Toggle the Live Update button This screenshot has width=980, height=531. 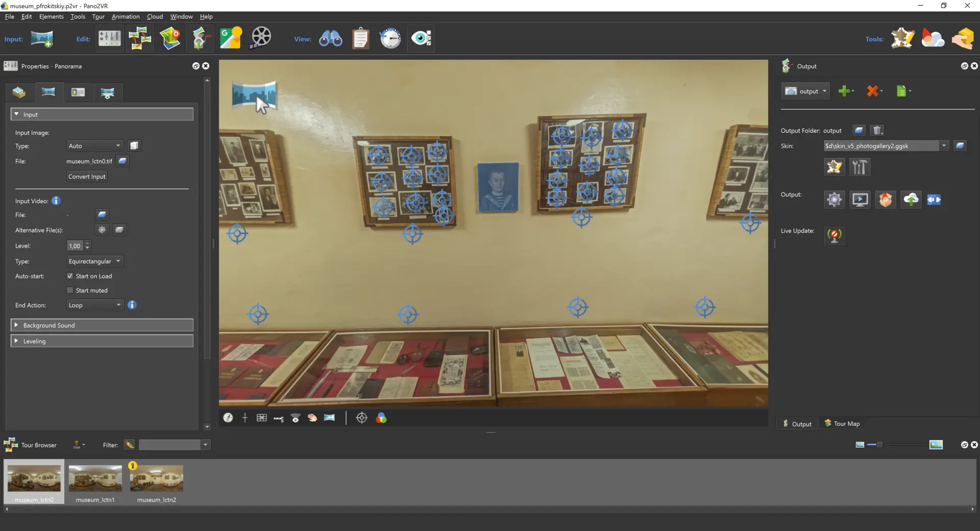834,235
